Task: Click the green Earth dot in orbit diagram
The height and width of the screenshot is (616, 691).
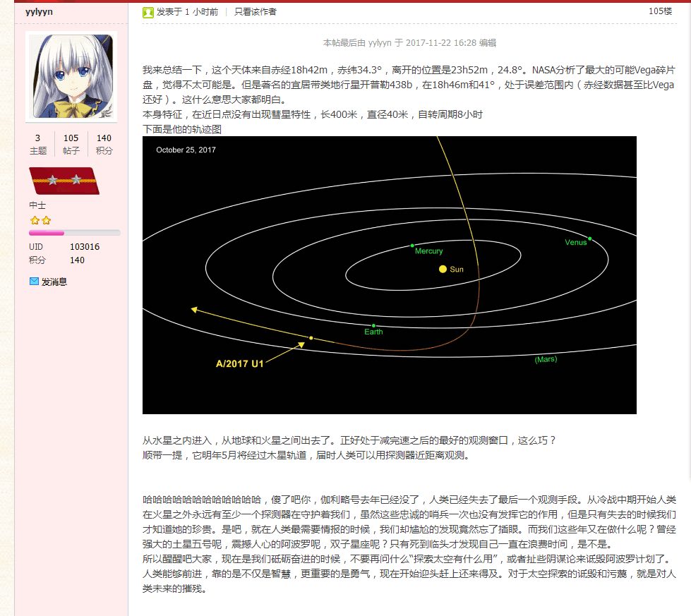Action: [373, 325]
